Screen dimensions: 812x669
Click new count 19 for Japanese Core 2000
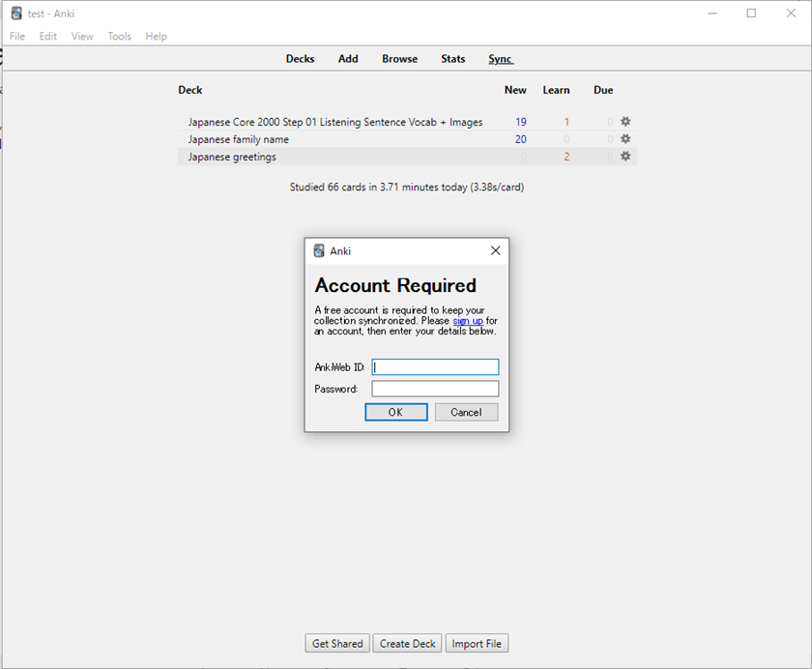521,122
